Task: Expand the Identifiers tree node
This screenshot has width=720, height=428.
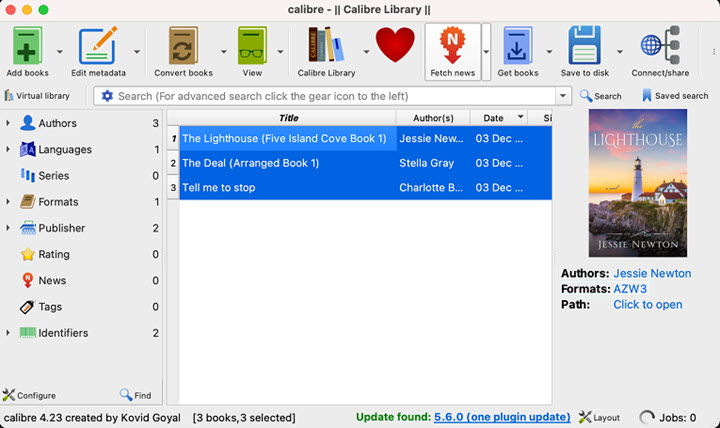Action: coord(8,332)
